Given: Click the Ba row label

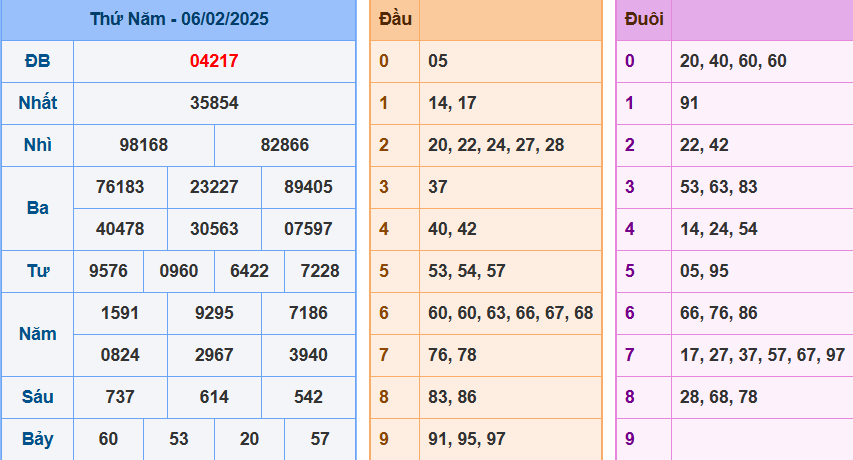Looking at the screenshot, I should [38, 208].
